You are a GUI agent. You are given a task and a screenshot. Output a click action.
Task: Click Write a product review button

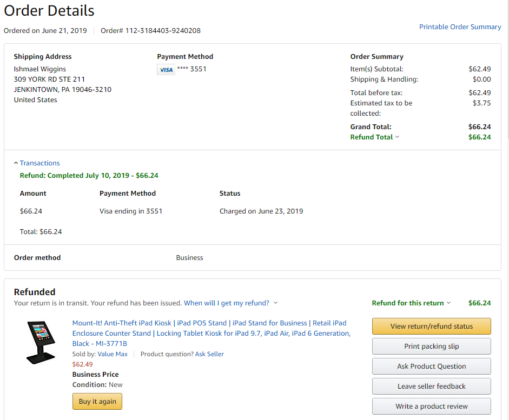point(431,406)
